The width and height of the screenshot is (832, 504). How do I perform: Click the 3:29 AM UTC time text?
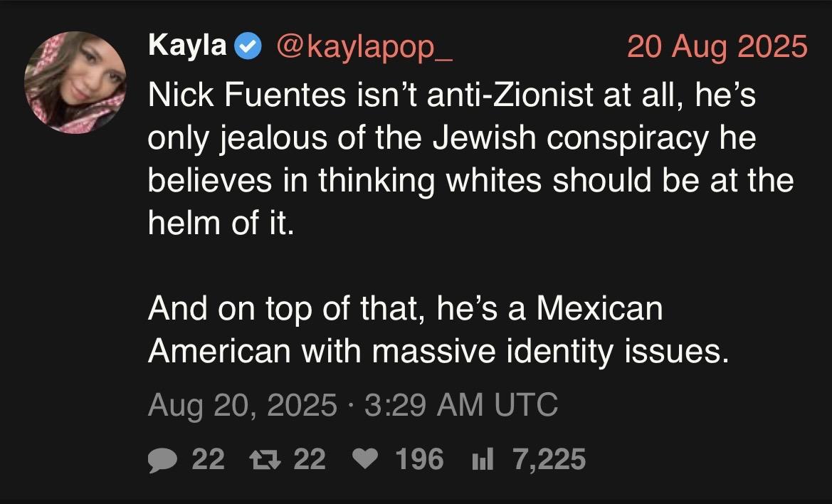[x=460, y=405]
